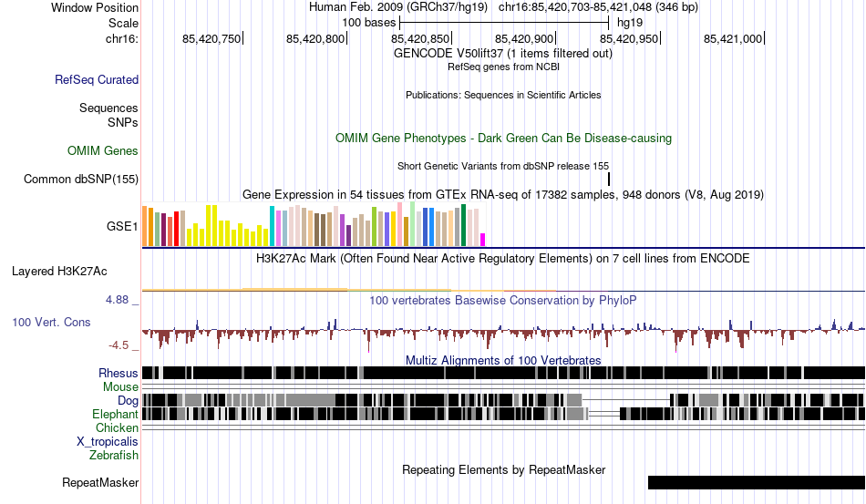Image resolution: width=866 pixels, height=504 pixels.
Task: Click the SNPs track label
Action: click(x=123, y=122)
